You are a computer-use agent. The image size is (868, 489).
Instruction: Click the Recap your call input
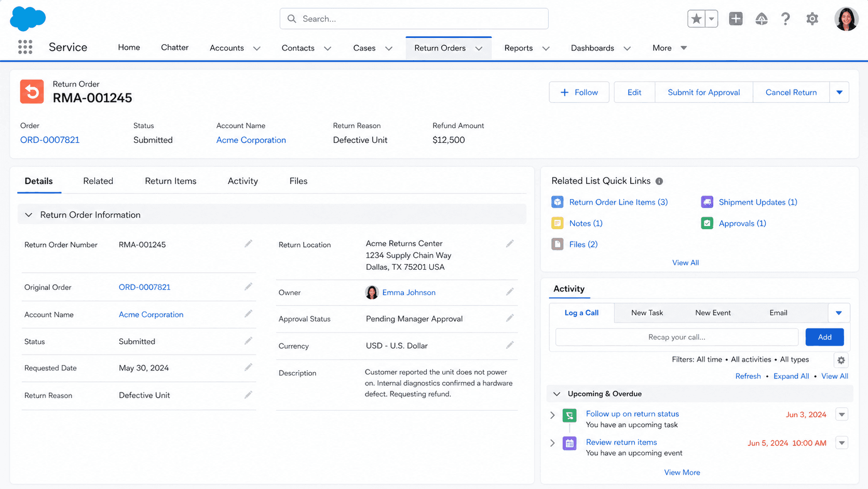[677, 337]
